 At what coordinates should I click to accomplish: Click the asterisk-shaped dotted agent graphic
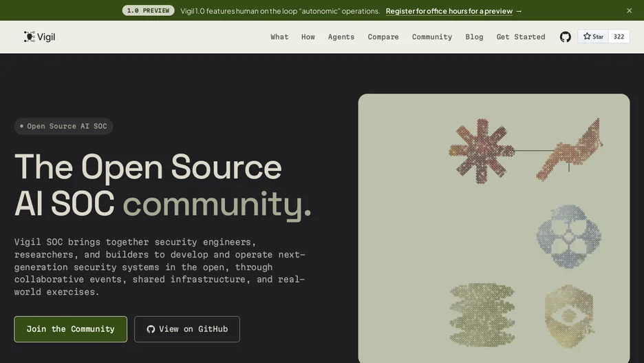coord(482,151)
